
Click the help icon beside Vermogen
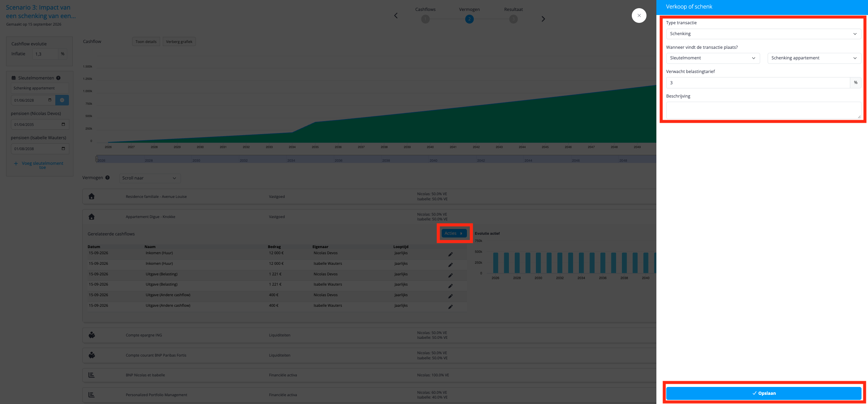pyautogui.click(x=108, y=177)
